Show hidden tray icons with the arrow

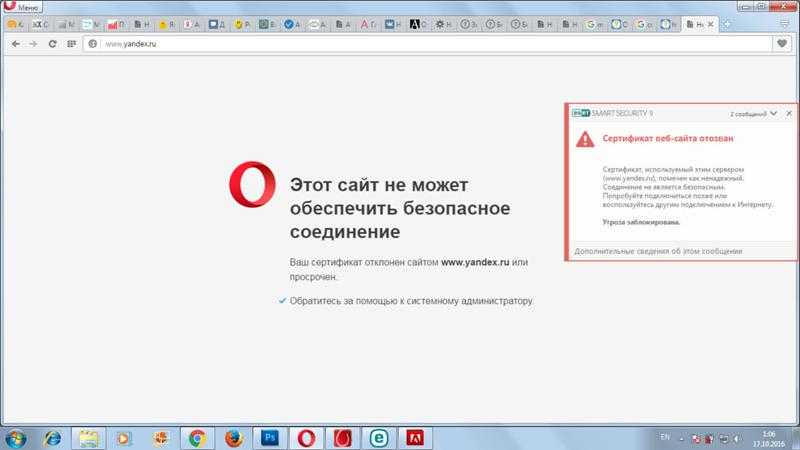(682, 438)
